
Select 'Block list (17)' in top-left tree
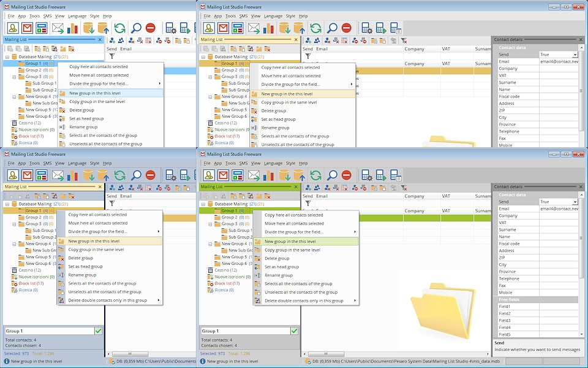[x=31, y=136]
